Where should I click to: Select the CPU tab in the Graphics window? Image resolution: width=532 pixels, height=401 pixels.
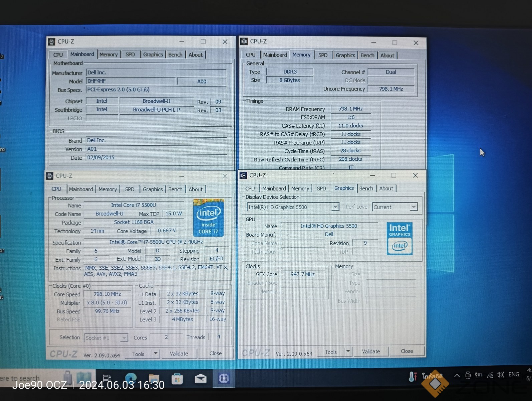(250, 189)
